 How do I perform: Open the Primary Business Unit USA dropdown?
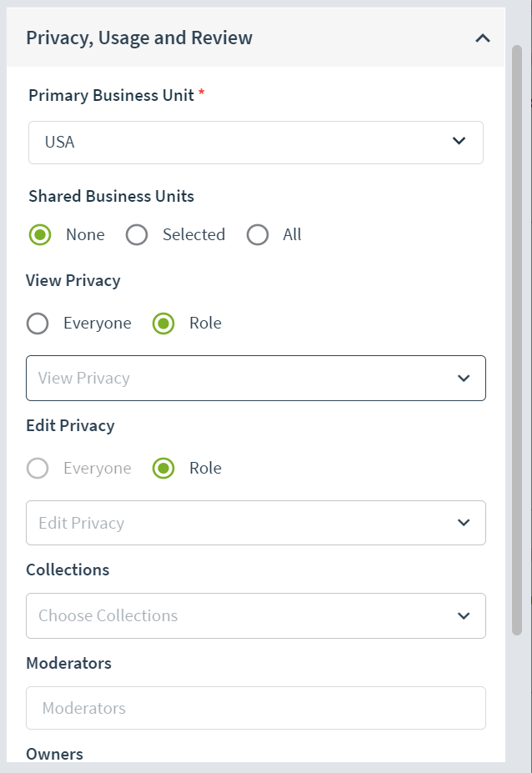[255, 143]
